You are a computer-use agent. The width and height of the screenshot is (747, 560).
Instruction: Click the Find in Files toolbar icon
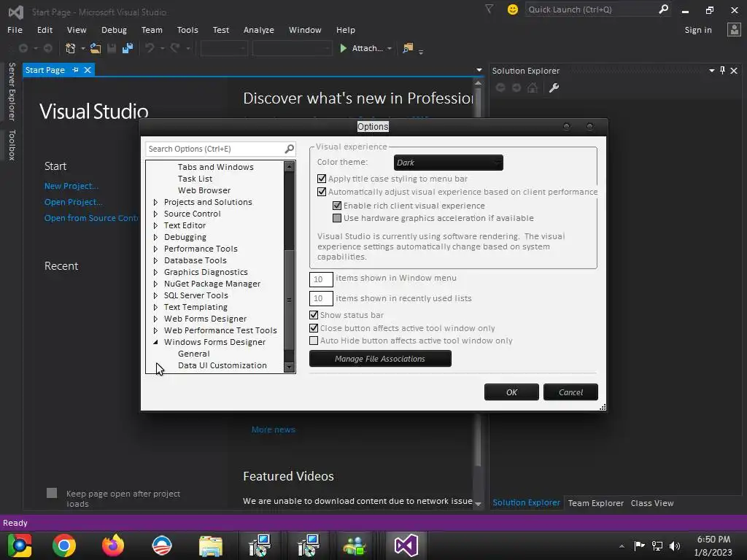click(408, 48)
